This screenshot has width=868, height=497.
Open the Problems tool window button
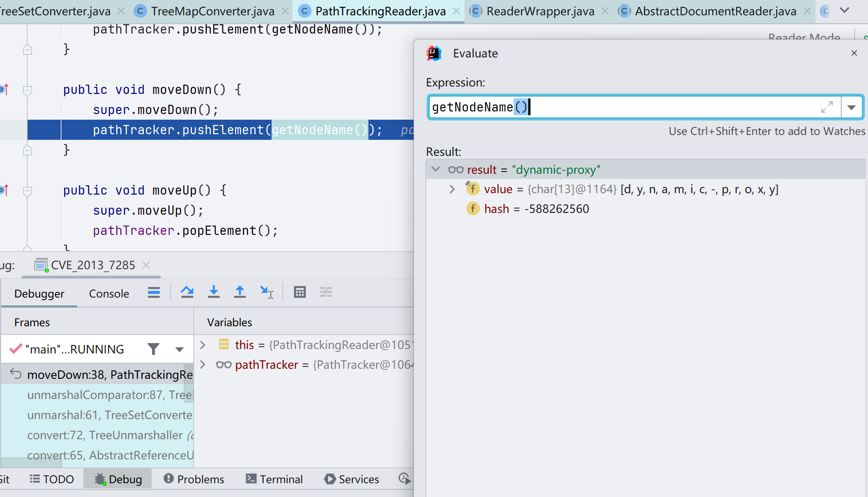tap(194, 479)
